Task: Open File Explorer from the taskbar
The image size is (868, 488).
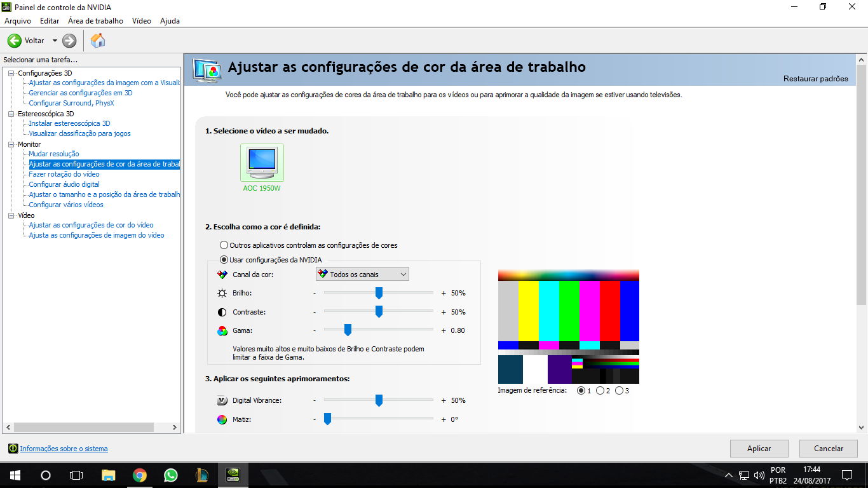Action: 109,475
